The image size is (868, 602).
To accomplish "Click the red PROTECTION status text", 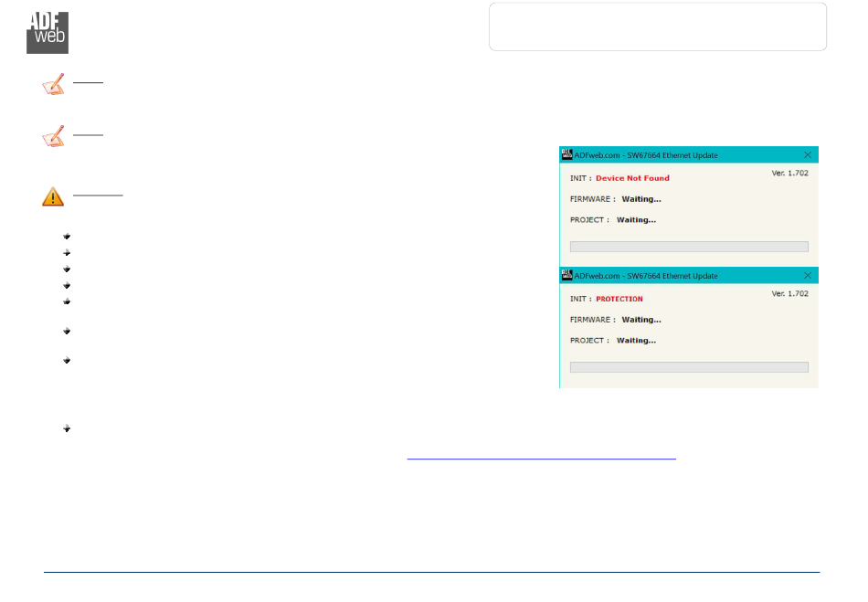I will [x=619, y=299].
